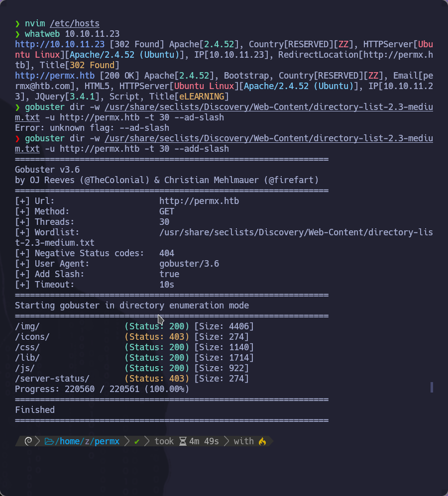Click the "true" value for Add Slash

(x=169, y=274)
